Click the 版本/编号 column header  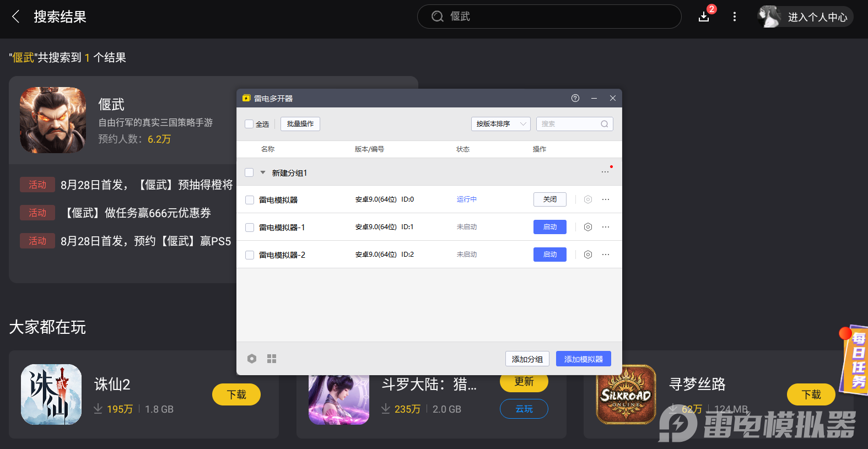tap(369, 149)
